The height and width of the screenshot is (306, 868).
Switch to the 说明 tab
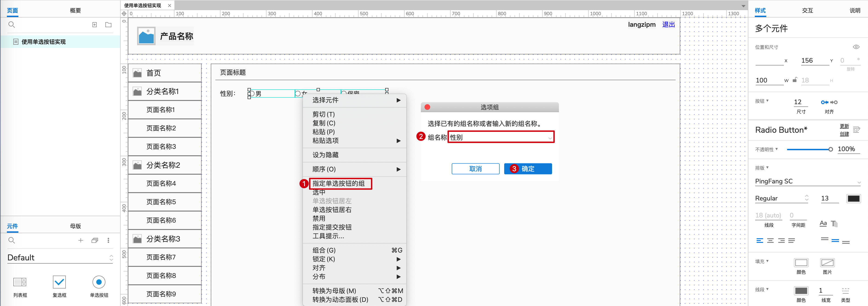click(855, 10)
